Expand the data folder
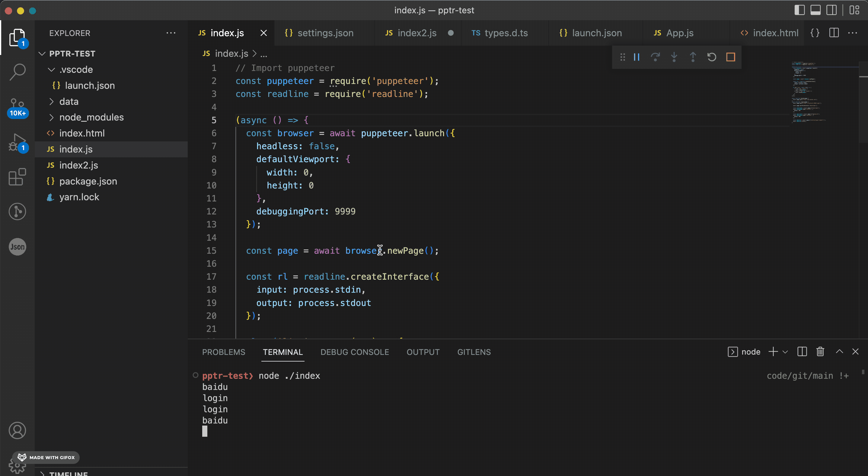This screenshot has height=476, width=868. (x=69, y=101)
